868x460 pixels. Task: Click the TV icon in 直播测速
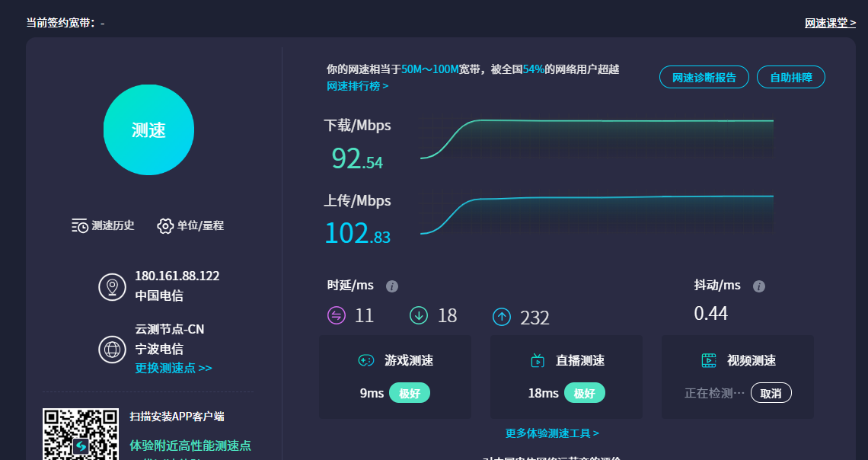(538, 361)
